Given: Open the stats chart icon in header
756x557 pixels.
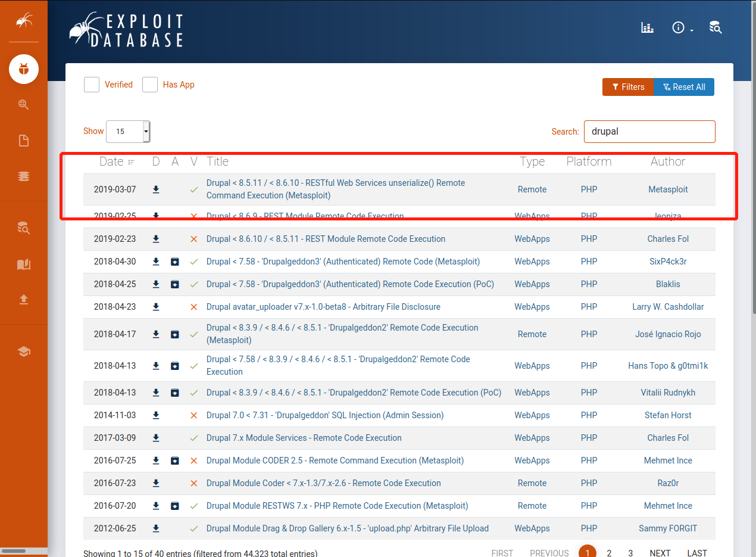Looking at the screenshot, I should click(647, 27).
